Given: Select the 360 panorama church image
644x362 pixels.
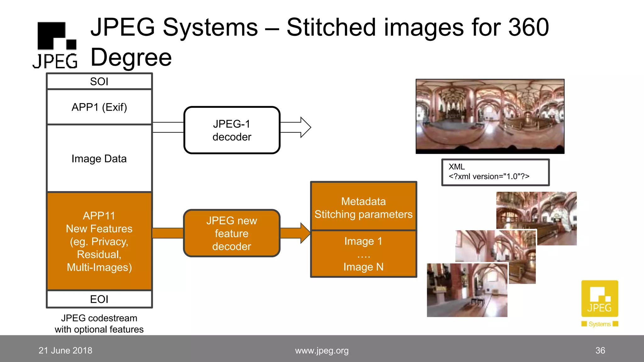Looking at the screenshot, I should [490, 116].
